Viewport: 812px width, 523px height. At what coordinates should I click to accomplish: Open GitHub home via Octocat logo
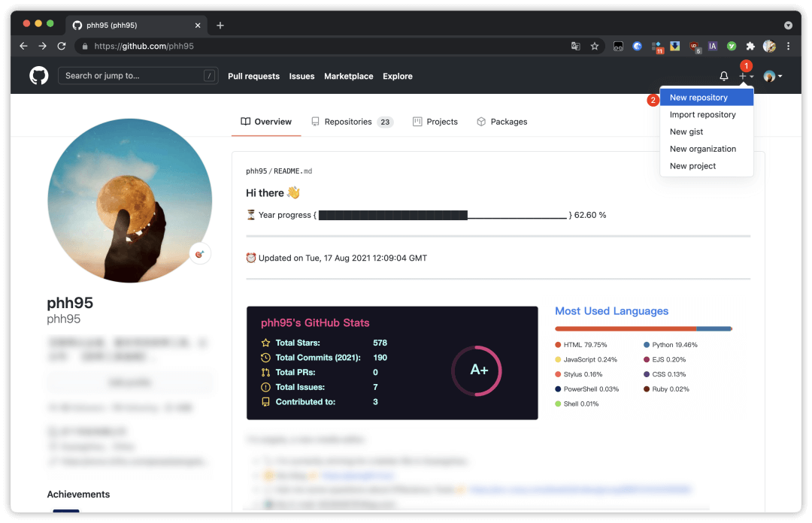click(x=39, y=76)
